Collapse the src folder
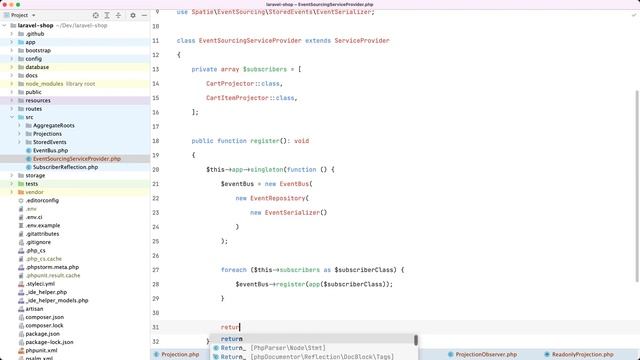The height and width of the screenshot is (360, 640). pyautogui.click(x=12, y=117)
